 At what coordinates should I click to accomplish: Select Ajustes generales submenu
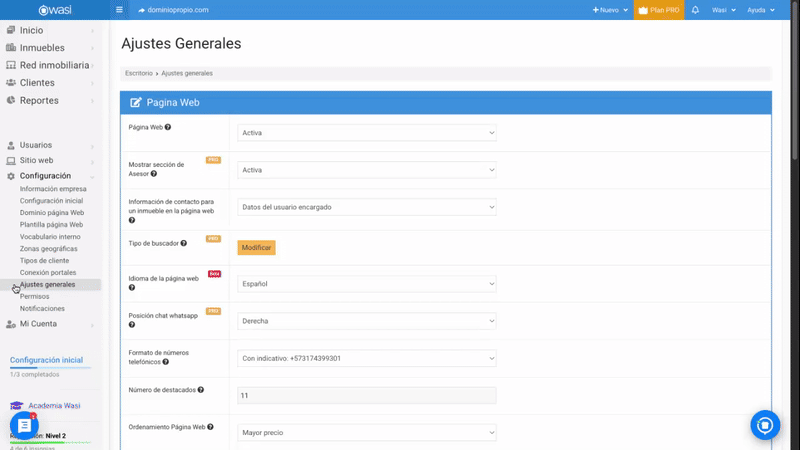coord(47,285)
